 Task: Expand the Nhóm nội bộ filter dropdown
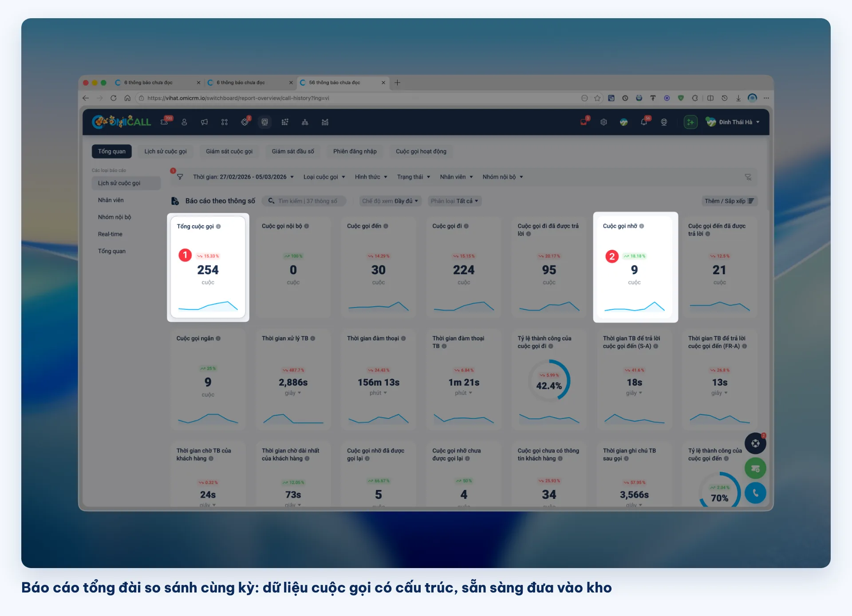(x=503, y=177)
